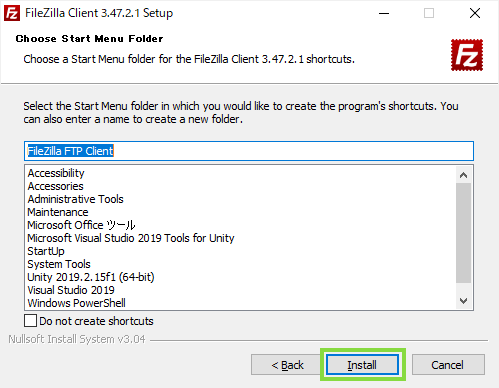Click the folder list scrollbar thumb
Screen dimensions: 499x388
click(463, 233)
